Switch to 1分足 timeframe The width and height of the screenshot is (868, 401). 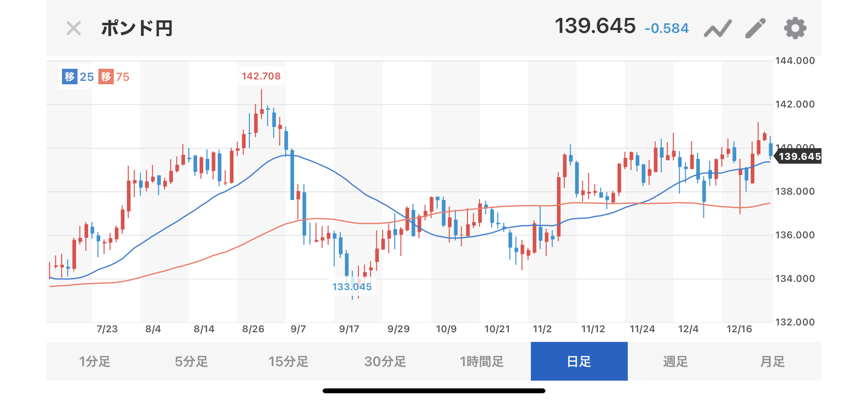tap(95, 361)
